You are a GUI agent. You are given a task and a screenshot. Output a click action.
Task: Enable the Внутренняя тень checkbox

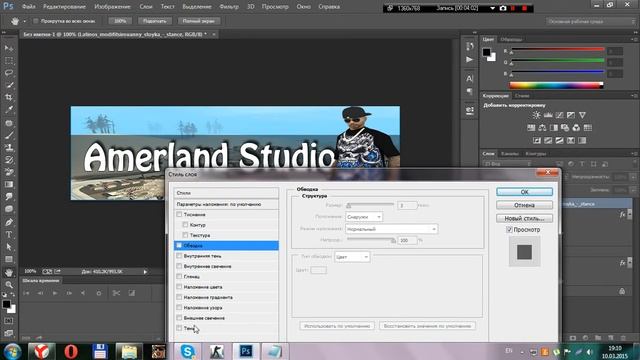(179, 256)
